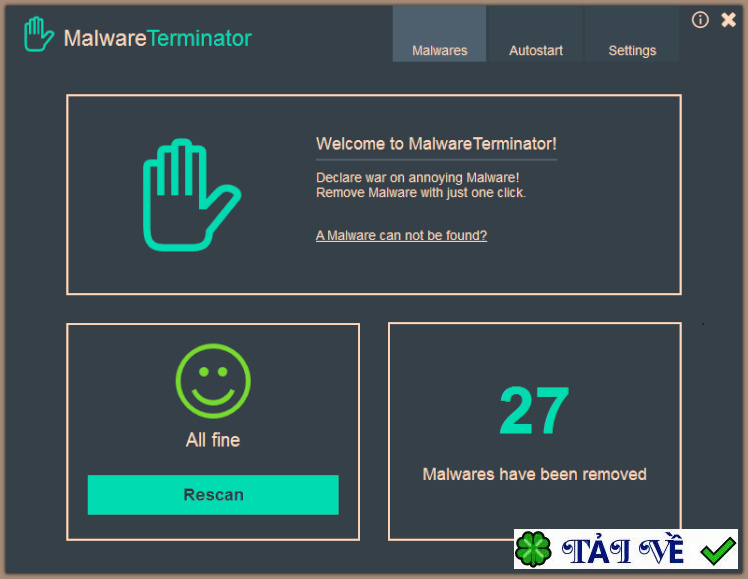Click the green smiley face status icon
This screenshot has height=579, width=748.
[213, 381]
